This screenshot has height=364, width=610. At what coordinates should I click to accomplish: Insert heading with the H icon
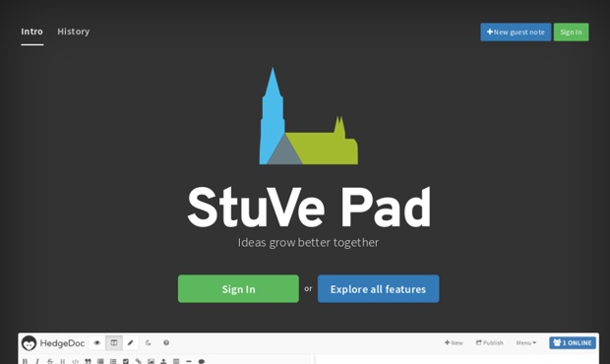62,361
